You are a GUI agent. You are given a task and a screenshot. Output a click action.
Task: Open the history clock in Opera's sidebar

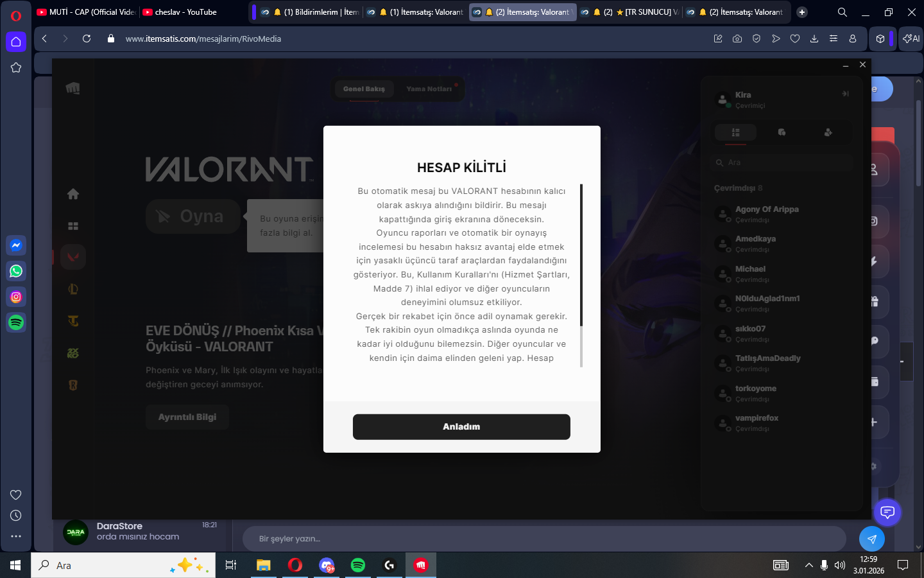[x=16, y=516]
